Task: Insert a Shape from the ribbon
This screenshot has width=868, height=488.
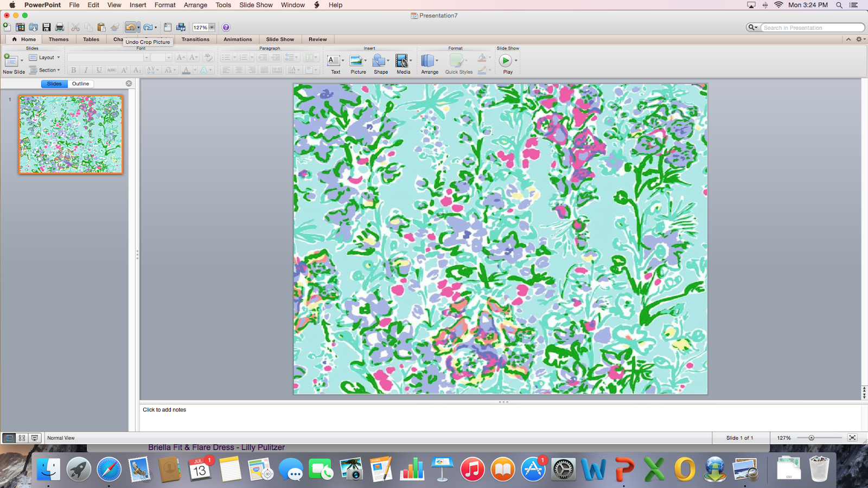Action: point(380,64)
